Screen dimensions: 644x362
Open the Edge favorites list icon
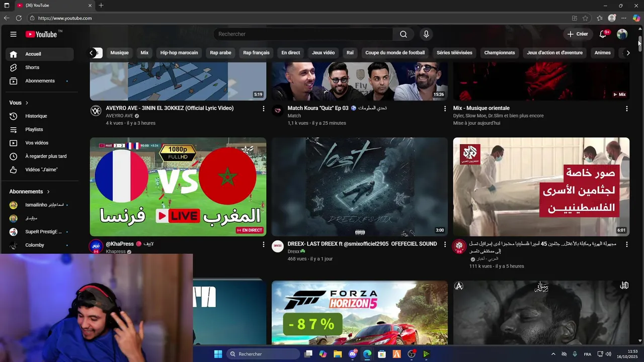(600, 18)
